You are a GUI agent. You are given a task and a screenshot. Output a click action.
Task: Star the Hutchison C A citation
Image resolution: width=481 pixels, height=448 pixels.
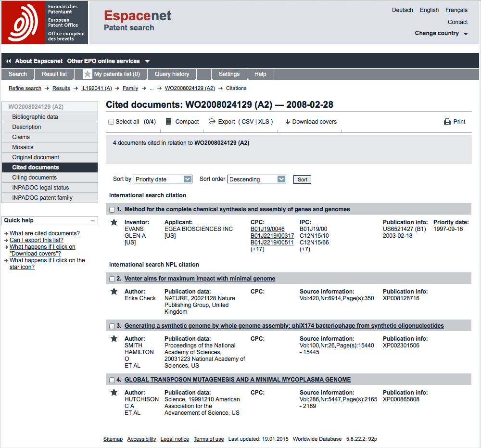pyautogui.click(x=114, y=393)
